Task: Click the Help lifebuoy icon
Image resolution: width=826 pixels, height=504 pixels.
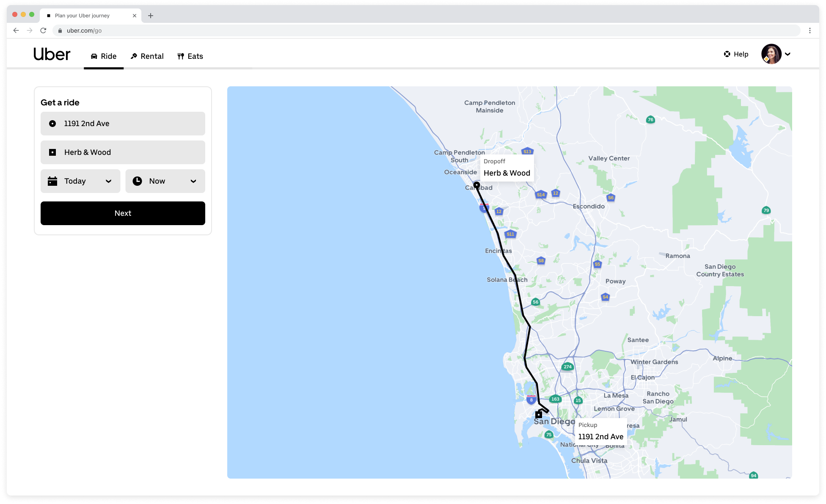Action: [x=727, y=54]
